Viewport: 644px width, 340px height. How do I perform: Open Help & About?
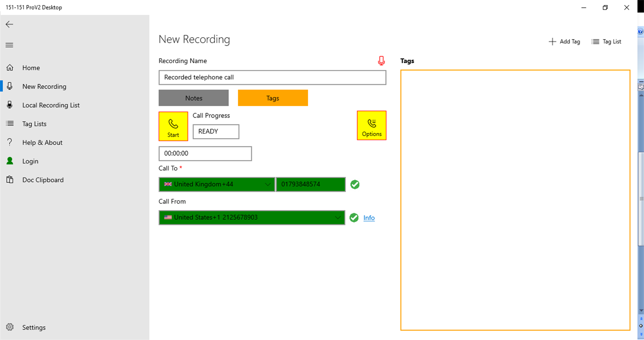tap(42, 142)
